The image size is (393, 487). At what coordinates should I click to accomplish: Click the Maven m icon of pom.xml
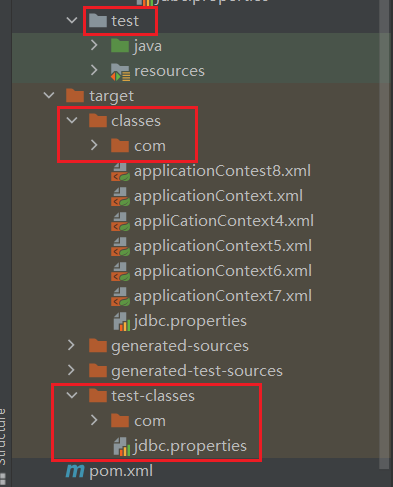[x=75, y=471]
